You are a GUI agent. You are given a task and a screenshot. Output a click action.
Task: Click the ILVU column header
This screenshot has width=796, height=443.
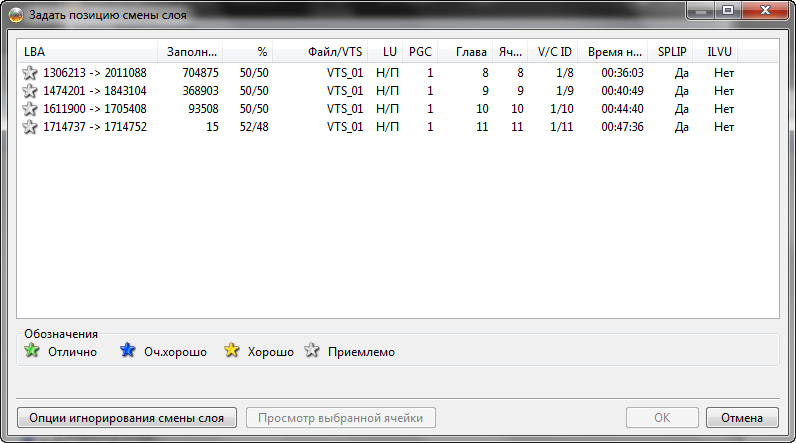point(718,51)
